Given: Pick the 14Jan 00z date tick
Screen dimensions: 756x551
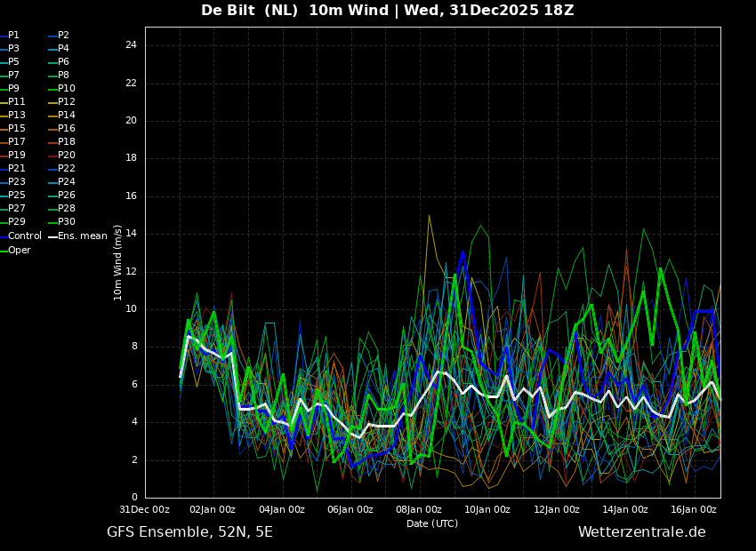Looking at the screenshot, I should pos(626,509).
